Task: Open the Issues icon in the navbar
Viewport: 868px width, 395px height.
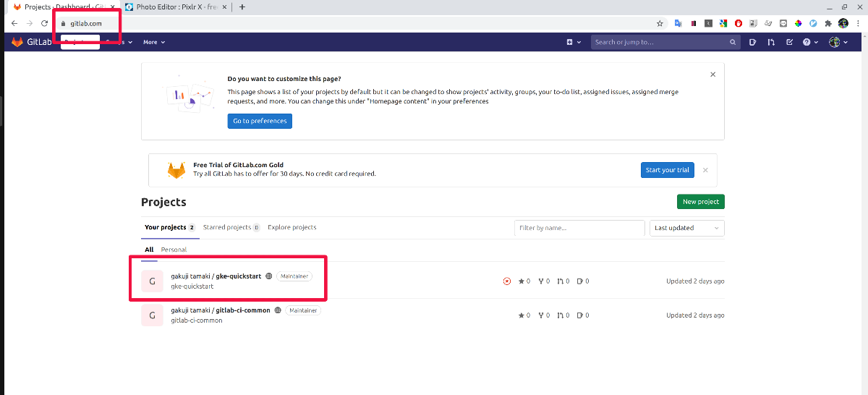Action: 753,42
